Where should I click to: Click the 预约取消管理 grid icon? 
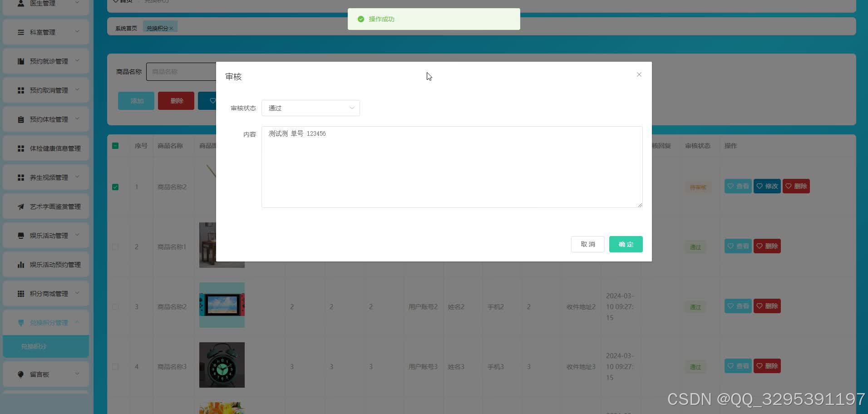21,90
